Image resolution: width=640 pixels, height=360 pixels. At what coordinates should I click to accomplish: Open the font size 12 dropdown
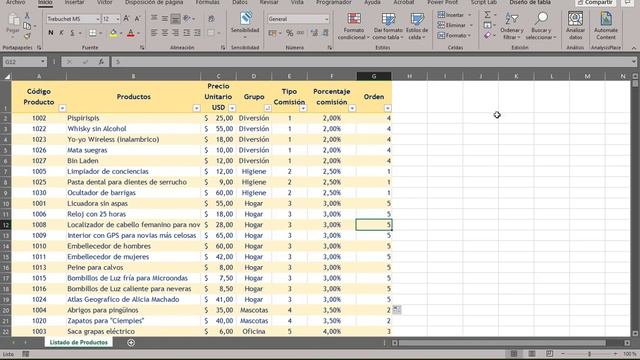click(118, 19)
